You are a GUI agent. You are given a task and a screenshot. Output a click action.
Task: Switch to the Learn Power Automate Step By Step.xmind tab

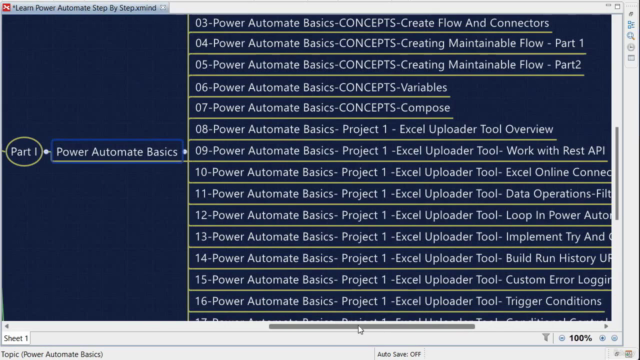pyautogui.click(x=84, y=8)
